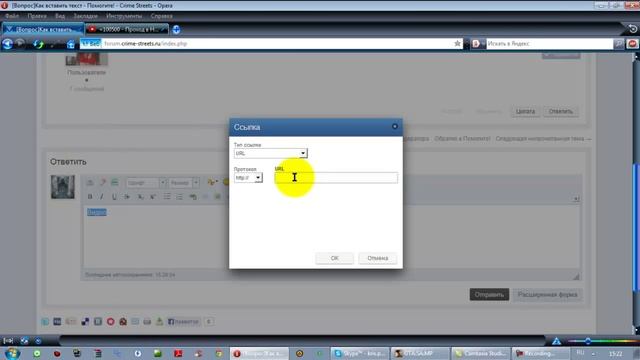640x360 pixels.
Task: Open the Справка menu
Action: click(x=162, y=16)
